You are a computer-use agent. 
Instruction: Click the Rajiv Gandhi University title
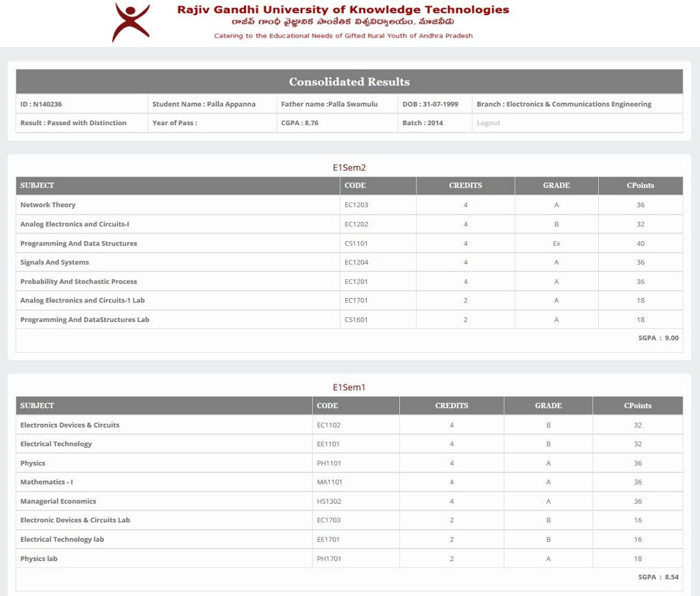click(343, 10)
